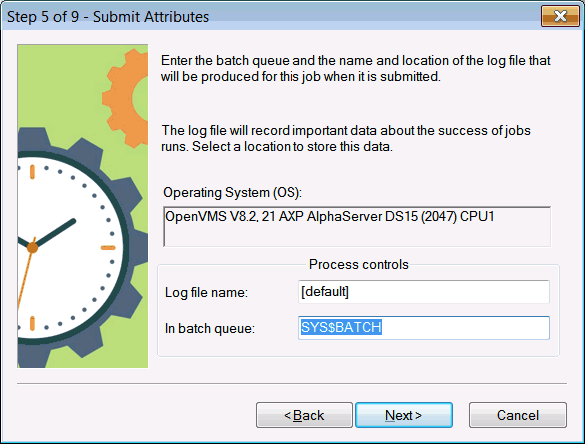Click the "Enter the batch queue" instruction text
The image size is (585, 444).
pyautogui.click(x=356, y=68)
